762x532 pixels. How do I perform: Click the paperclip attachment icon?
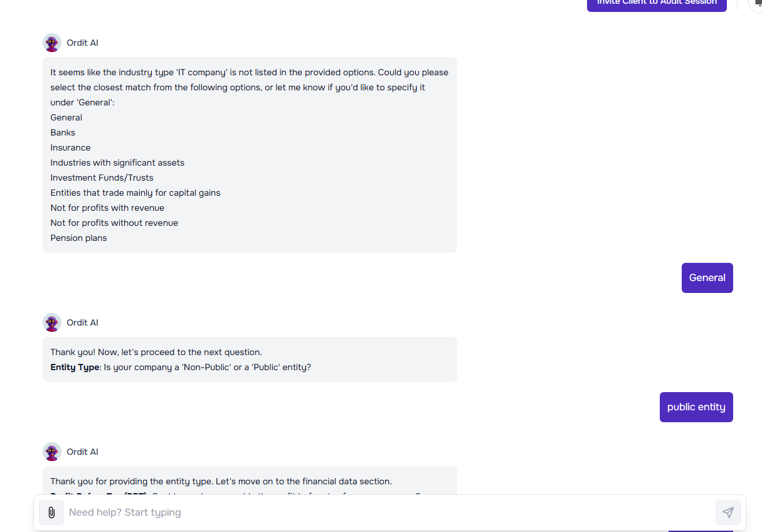51,513
